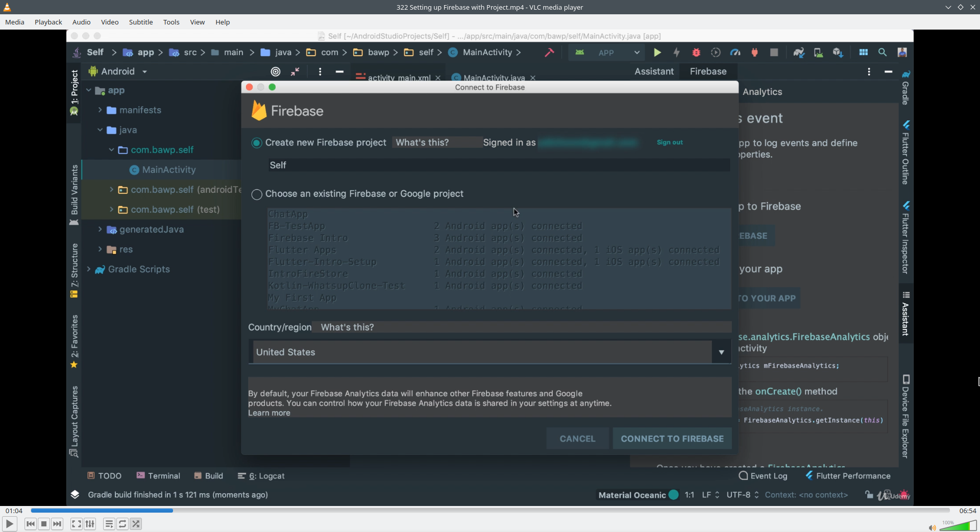This screenshot has height=532, width=980.
Task: Click the Self project name field
Action: click(x=499, y=165)
